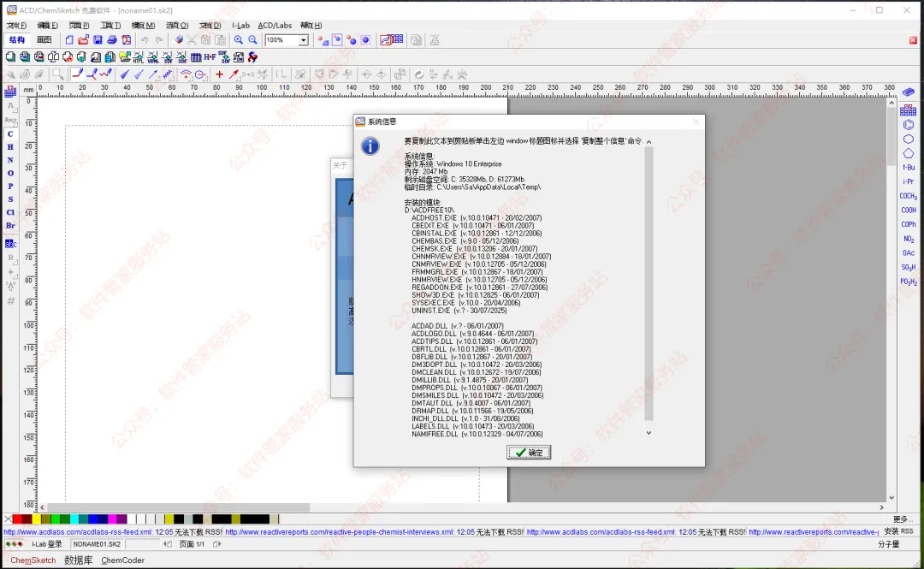Switch to 结构 (Structure) mode
924x569 pixels.
point(17,40)
